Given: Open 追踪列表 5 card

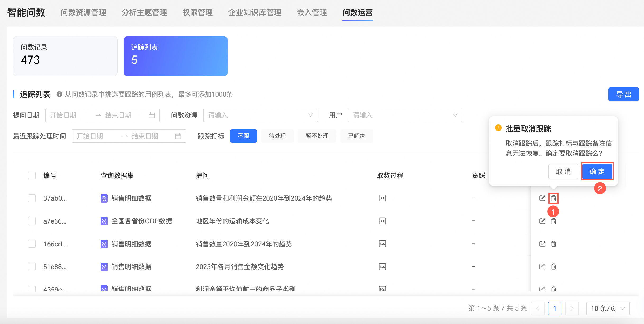Looking at the screenshot, I should 176,56.
